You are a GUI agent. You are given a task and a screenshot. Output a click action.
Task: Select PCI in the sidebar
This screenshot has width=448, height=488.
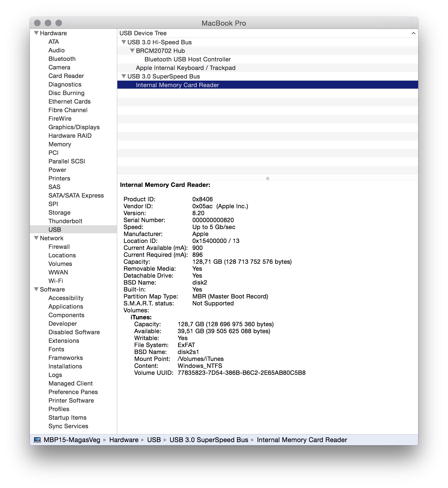(x=53, y=153)
